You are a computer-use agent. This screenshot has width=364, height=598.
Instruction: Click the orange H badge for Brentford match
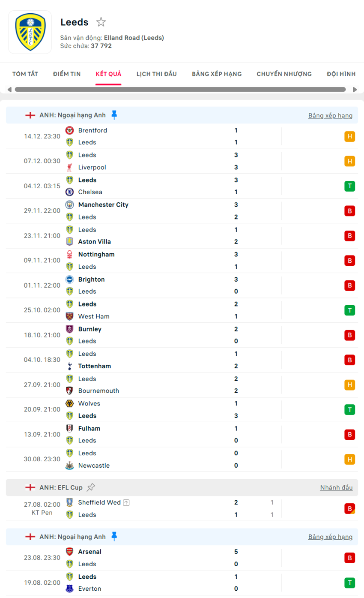(349, 137)
